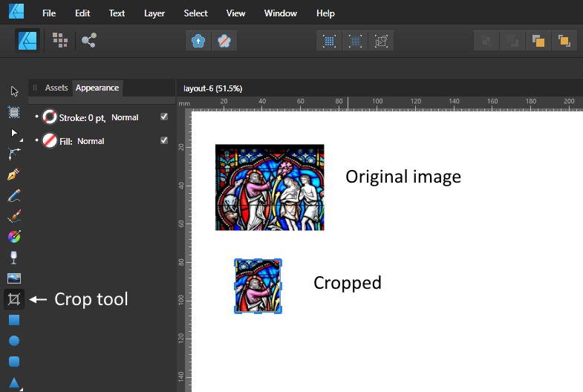Click the horizontal ruler at 100

point(377,101)
